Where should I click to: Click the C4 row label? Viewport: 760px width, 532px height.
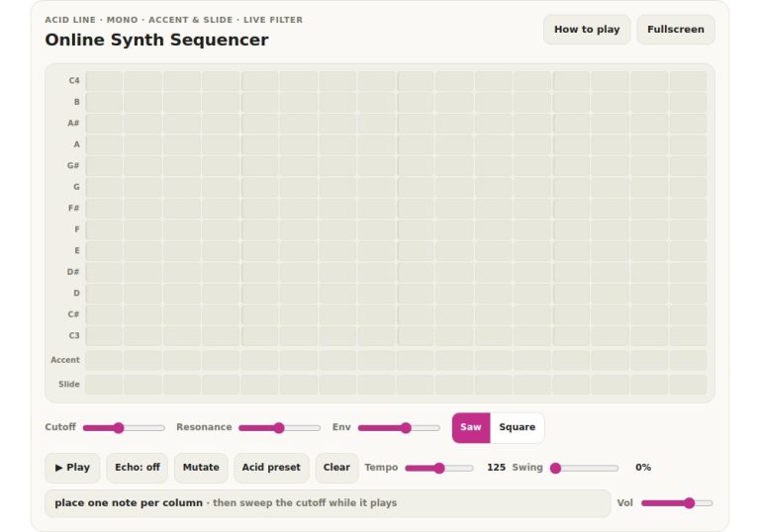tap(73, 81)
